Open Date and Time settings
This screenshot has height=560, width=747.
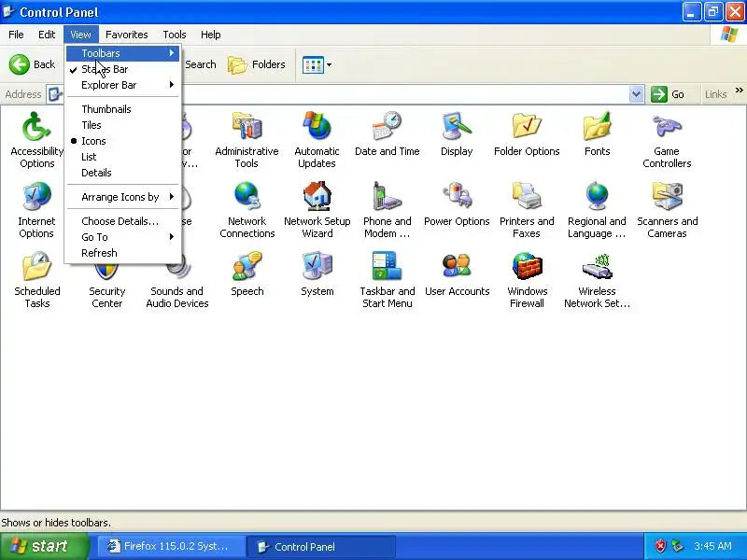click(388, 133)
